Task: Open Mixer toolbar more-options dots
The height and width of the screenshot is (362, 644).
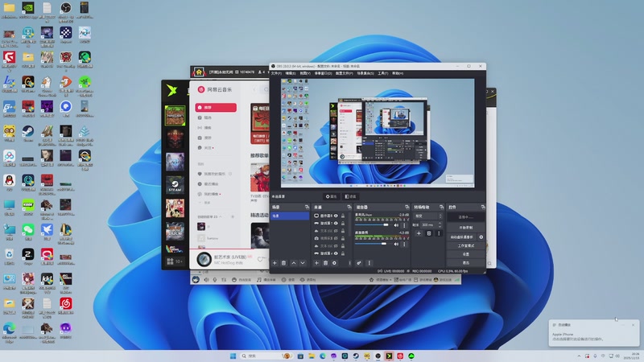Action: coord(369,263)
